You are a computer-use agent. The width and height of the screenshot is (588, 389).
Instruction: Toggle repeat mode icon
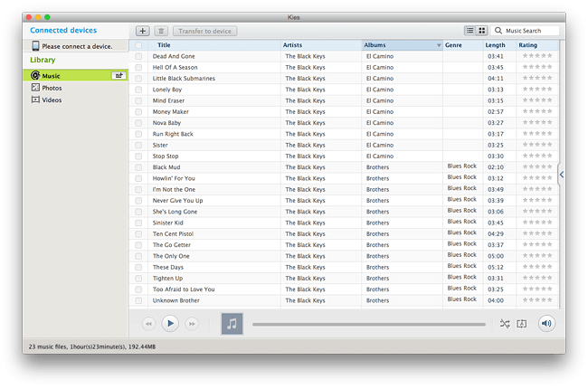(522, 323)
